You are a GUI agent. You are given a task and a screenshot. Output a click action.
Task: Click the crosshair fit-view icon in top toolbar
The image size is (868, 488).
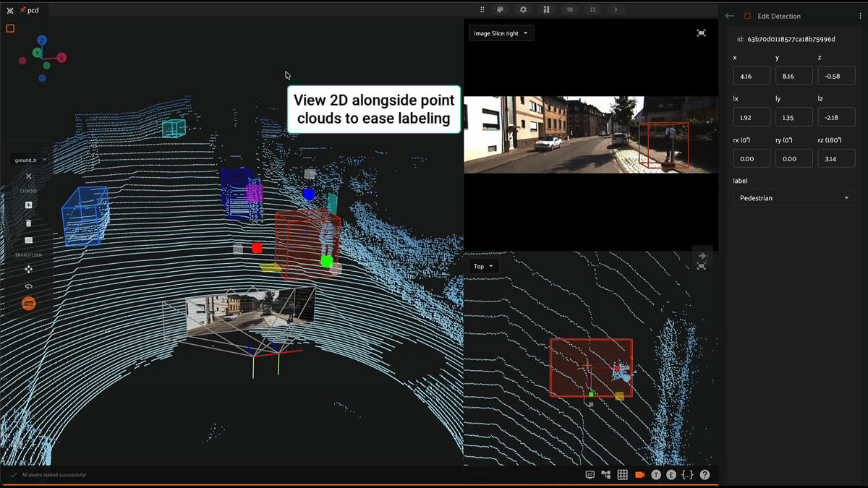(592, 9)
